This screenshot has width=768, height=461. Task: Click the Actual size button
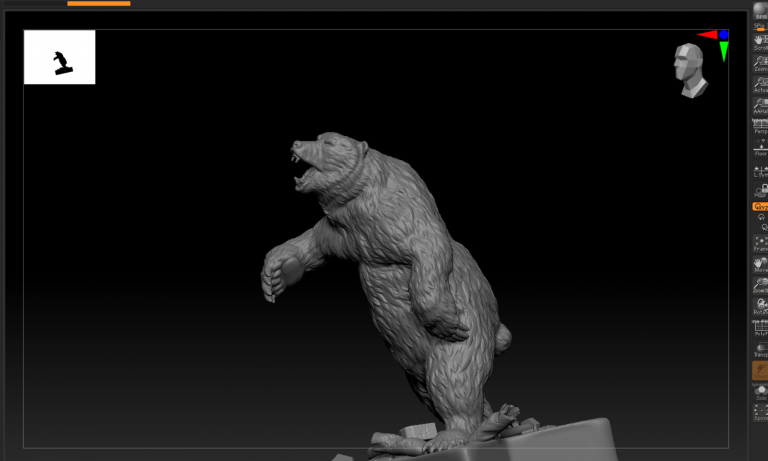click(x=761, y=85)
